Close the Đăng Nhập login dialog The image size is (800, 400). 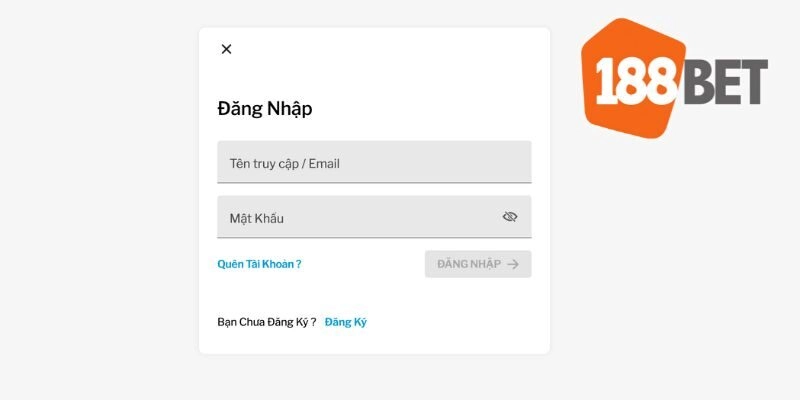(x=226, y=49)
